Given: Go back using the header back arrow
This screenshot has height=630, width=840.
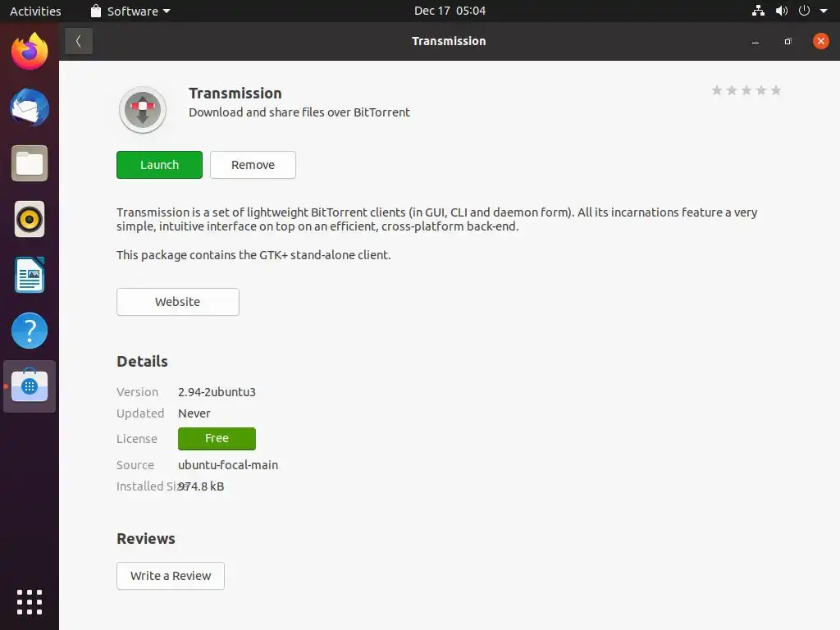Looking at the screenshot, I should point(79,41).
